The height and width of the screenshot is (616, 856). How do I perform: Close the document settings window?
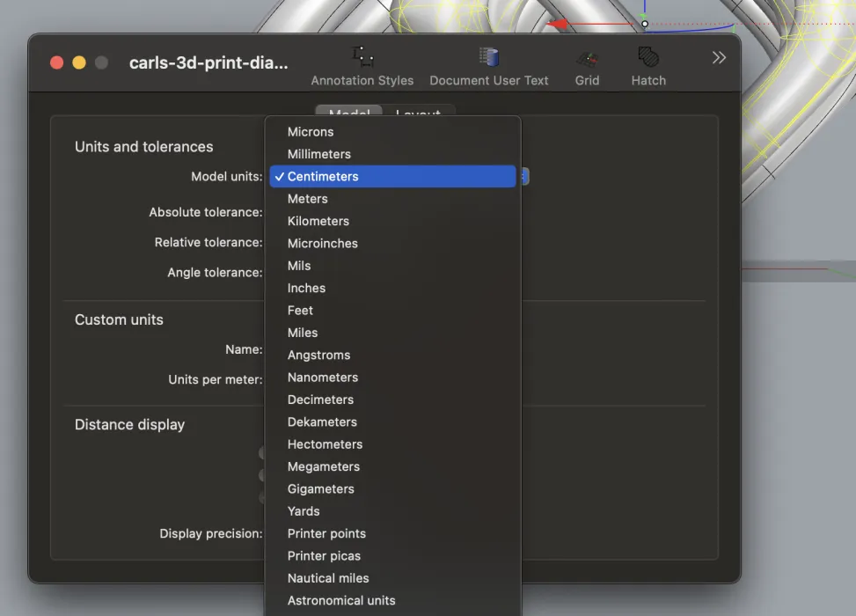[57, 62]
